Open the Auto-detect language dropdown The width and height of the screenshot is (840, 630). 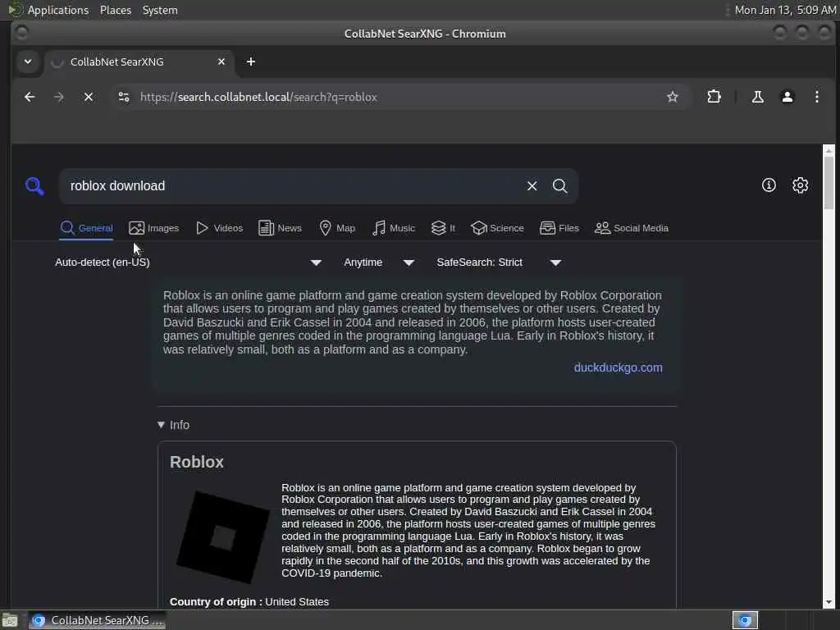pyautogui.click(x=188, y=262)
